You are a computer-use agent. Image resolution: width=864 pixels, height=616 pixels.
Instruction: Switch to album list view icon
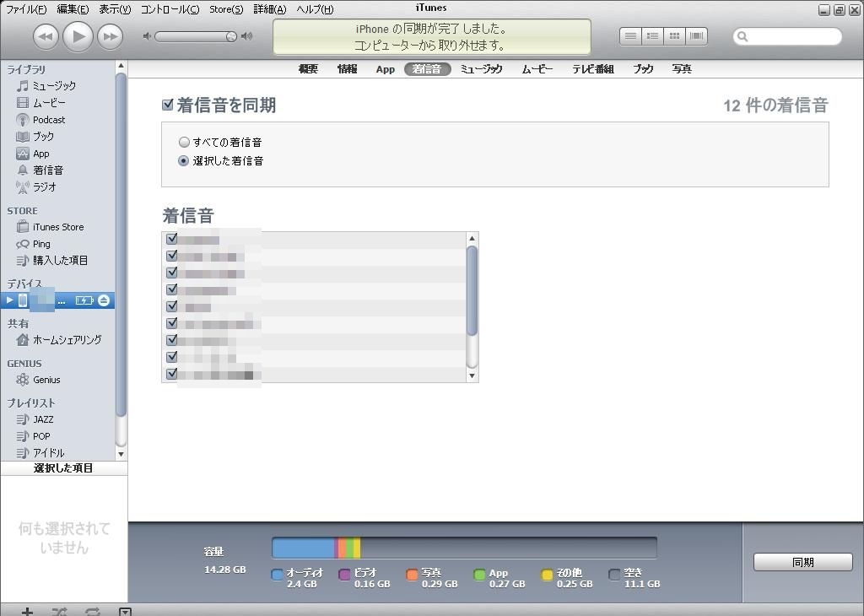tap(652, 36)
